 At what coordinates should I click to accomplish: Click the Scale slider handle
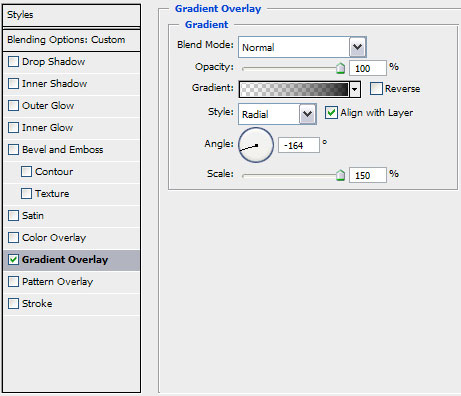point(340,175)
